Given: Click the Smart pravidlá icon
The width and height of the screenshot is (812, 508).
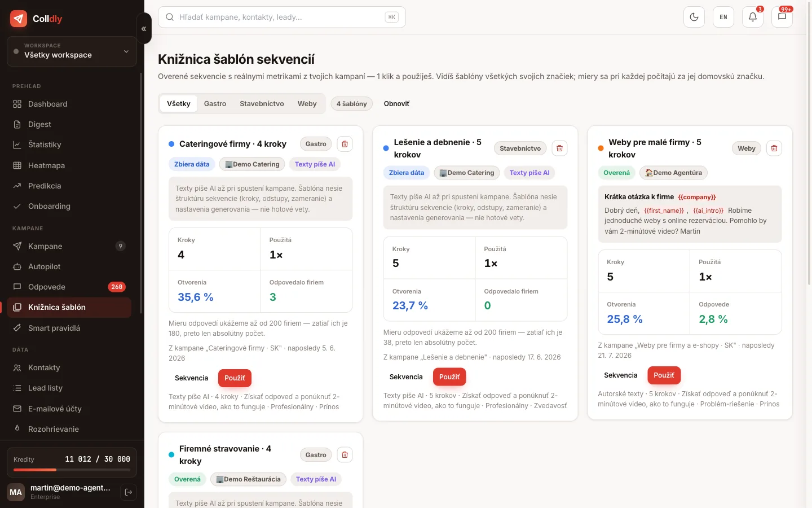Looking at the screenshot, I should click(17, 328).
